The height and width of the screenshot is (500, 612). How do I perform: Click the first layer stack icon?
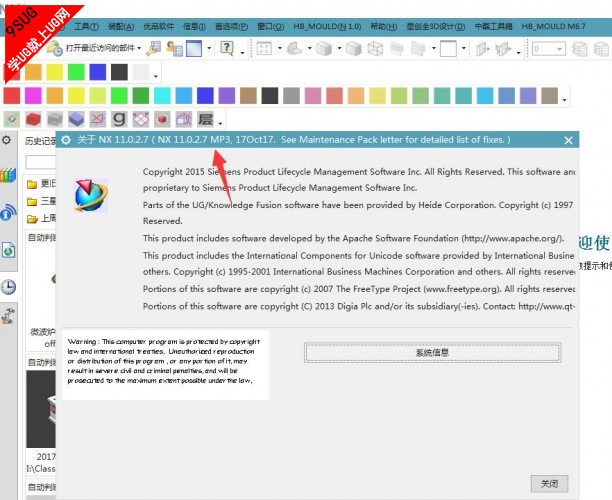[x=580, y=49]
